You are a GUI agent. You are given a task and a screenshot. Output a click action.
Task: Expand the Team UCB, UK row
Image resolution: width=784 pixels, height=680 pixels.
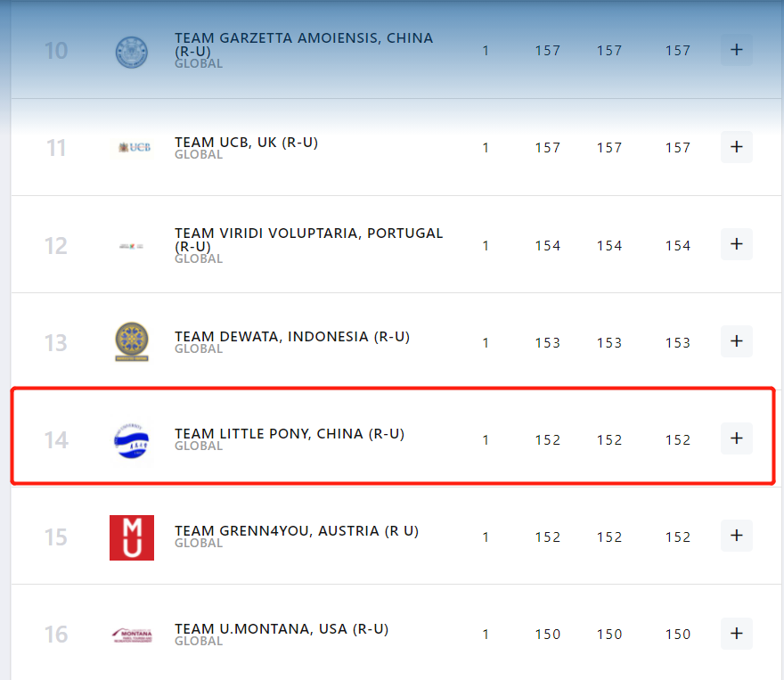point(736,147)
